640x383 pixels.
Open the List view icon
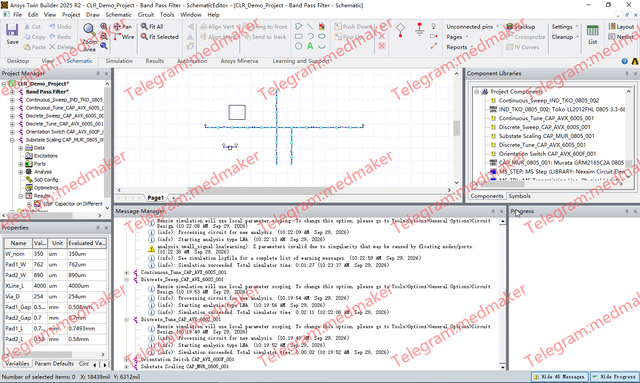click(x=592, y=34)
